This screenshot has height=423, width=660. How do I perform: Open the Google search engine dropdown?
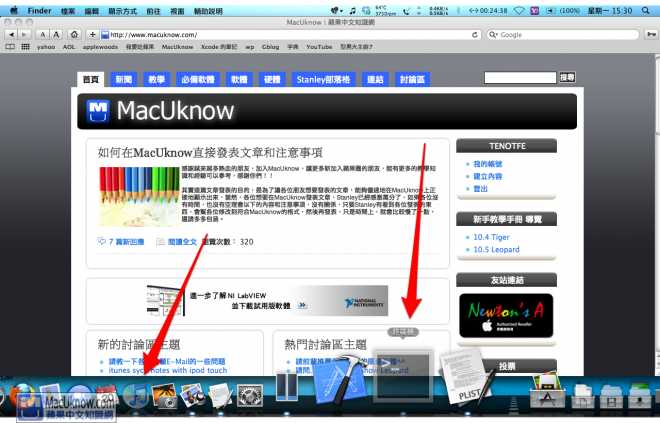point(493,35)
